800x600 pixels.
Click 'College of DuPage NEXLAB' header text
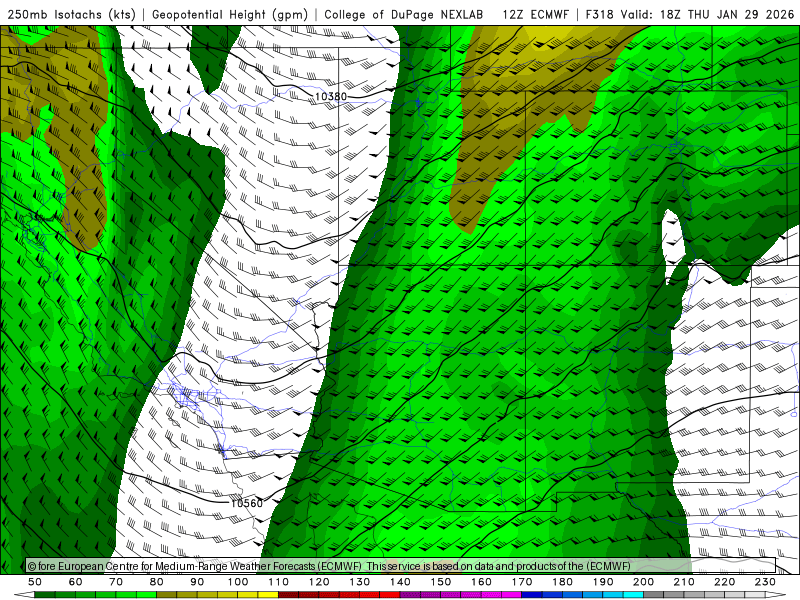(x=404, y=14)
